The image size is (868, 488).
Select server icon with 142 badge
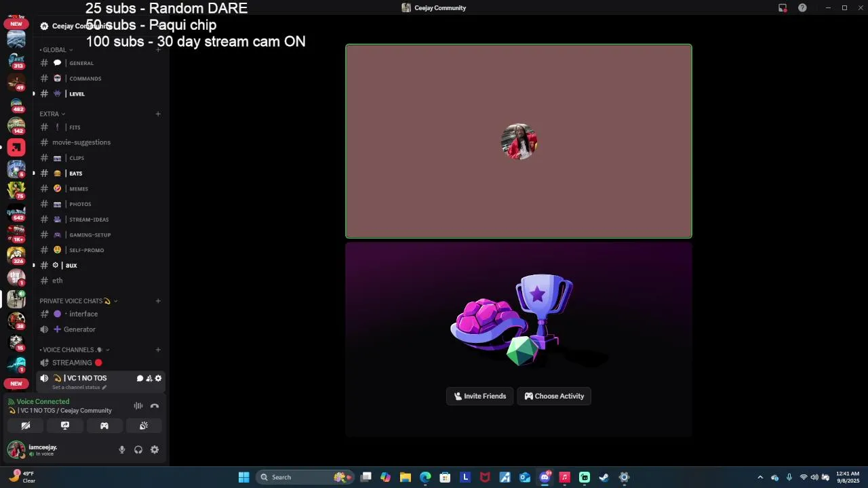(x=16, y=125)
